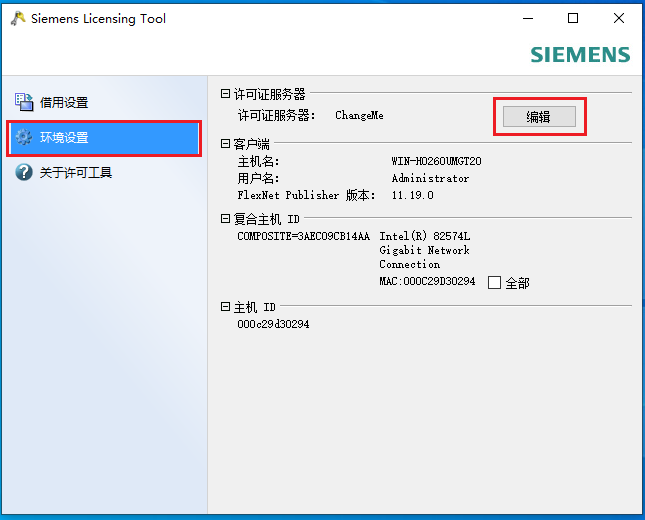
Task: Minimize the Siemens Licensing Tool window
Action: (527, 18)
